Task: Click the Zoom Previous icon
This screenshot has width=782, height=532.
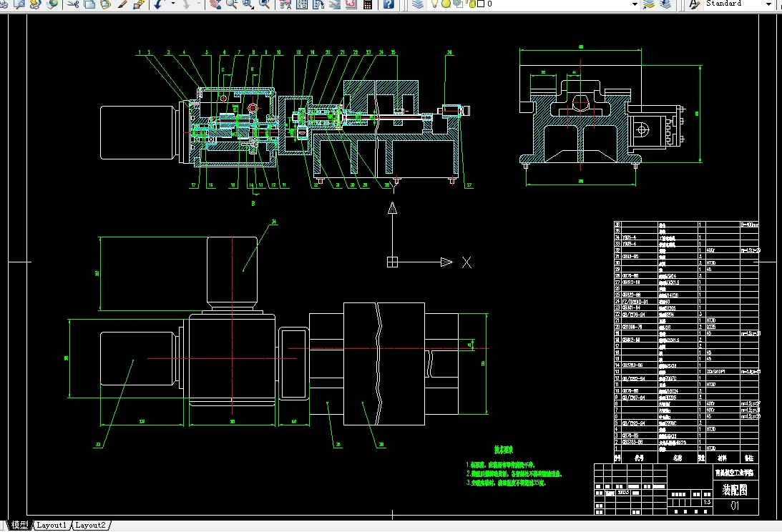Action: click(x=264, y=4)
